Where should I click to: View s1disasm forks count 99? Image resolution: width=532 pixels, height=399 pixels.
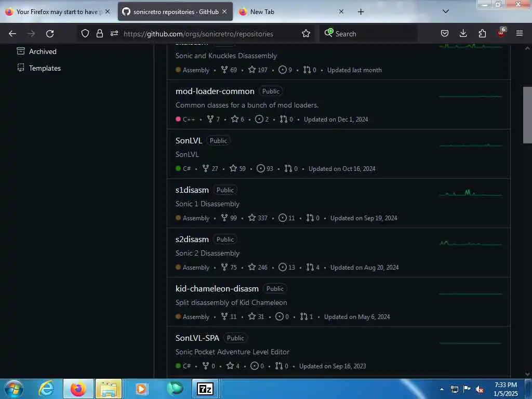pyautogui.click(x=229, y=218)
